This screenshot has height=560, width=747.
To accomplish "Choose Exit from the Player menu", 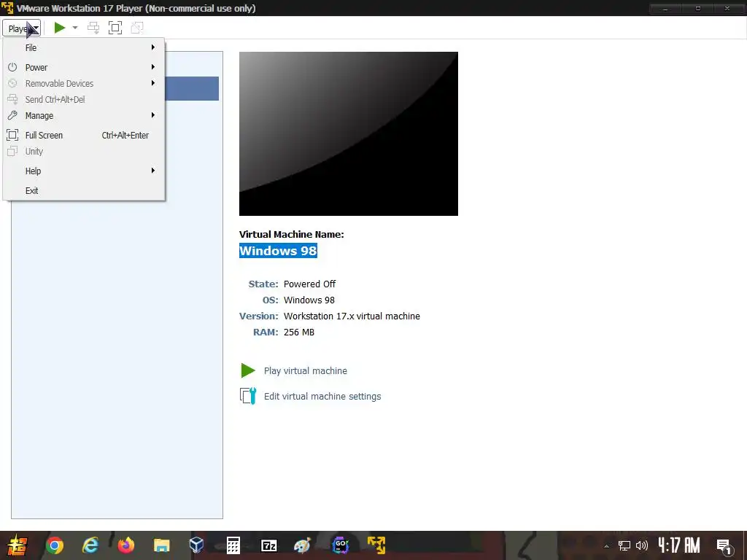I will (x=84, y=190).
